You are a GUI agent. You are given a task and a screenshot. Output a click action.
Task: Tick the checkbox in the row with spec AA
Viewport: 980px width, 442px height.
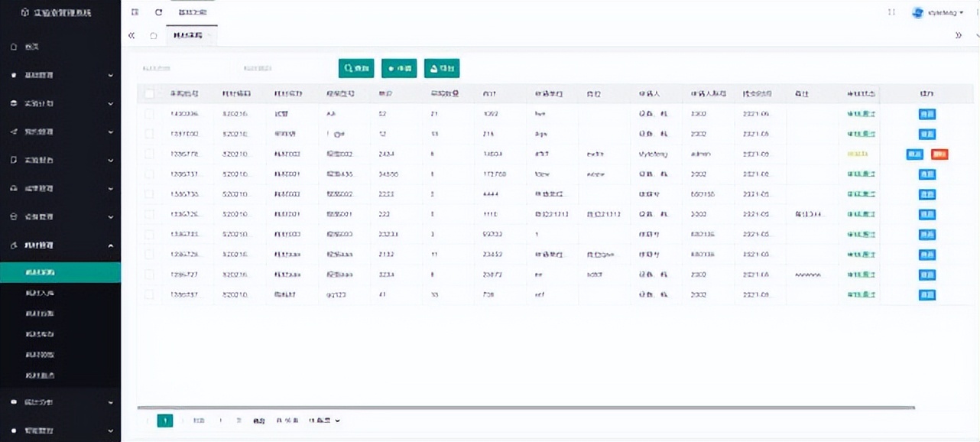(150, 114)
